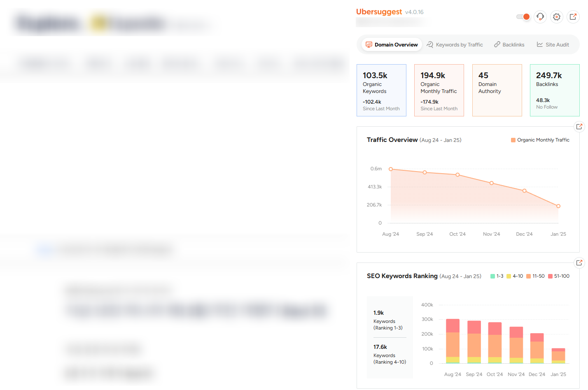
Task: Click the Jan '25 traffic data point
Action: [x=558, y=206]
